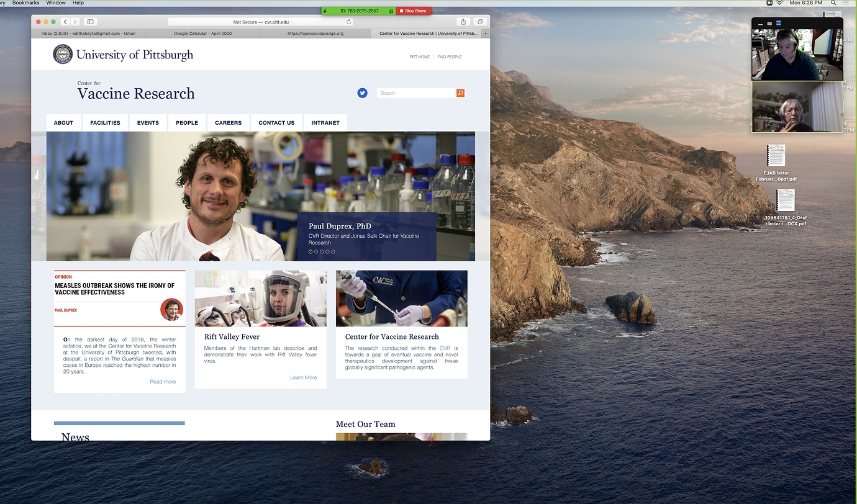Click the Paul Duprex hero banner image
The height and width of the screenshot is (504, 857).
click(261, 196)
